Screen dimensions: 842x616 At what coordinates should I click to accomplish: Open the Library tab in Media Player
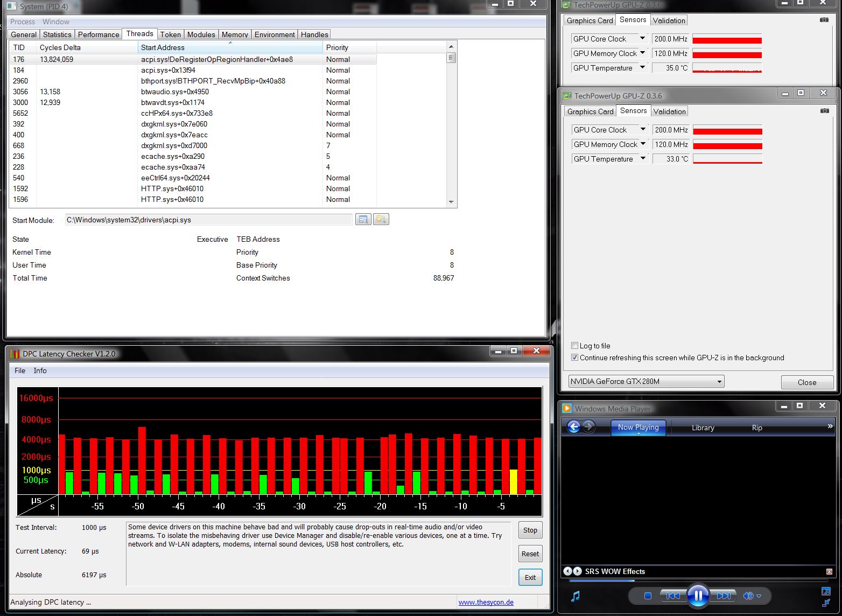pos(703,428)
